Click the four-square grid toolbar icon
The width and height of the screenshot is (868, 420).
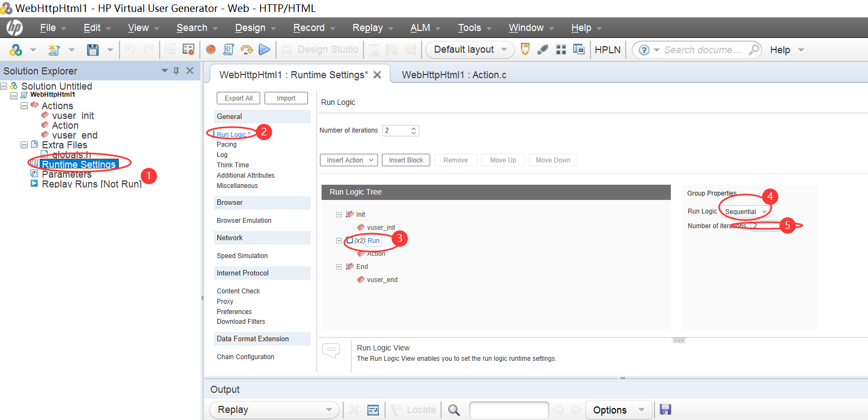pyautogui.click(x=561, y=49)
